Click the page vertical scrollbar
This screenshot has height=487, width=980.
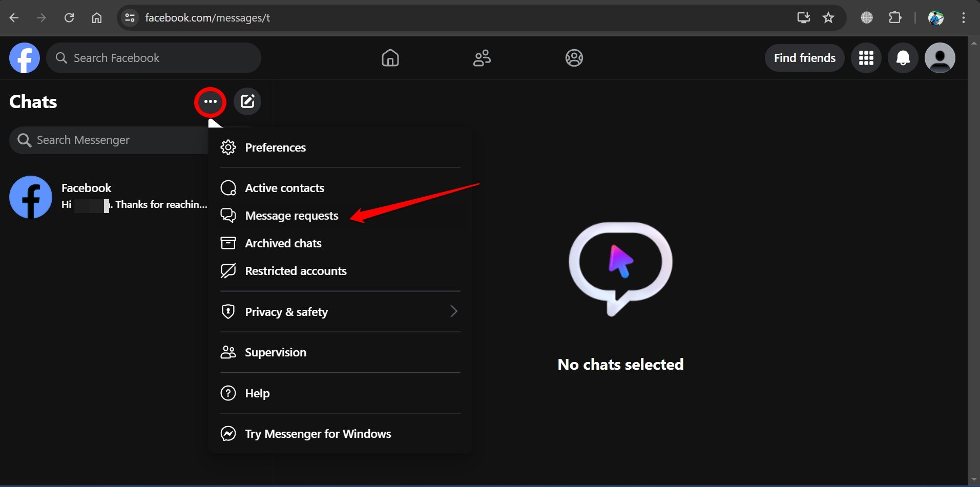point(974,261)
